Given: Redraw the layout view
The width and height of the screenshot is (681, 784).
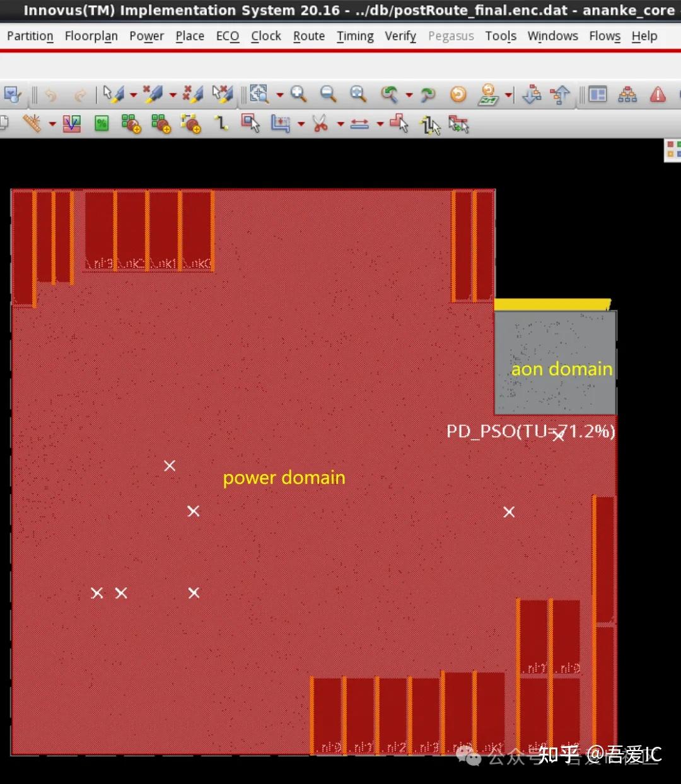Looking at the screenshot, I should tap(460, 95).
